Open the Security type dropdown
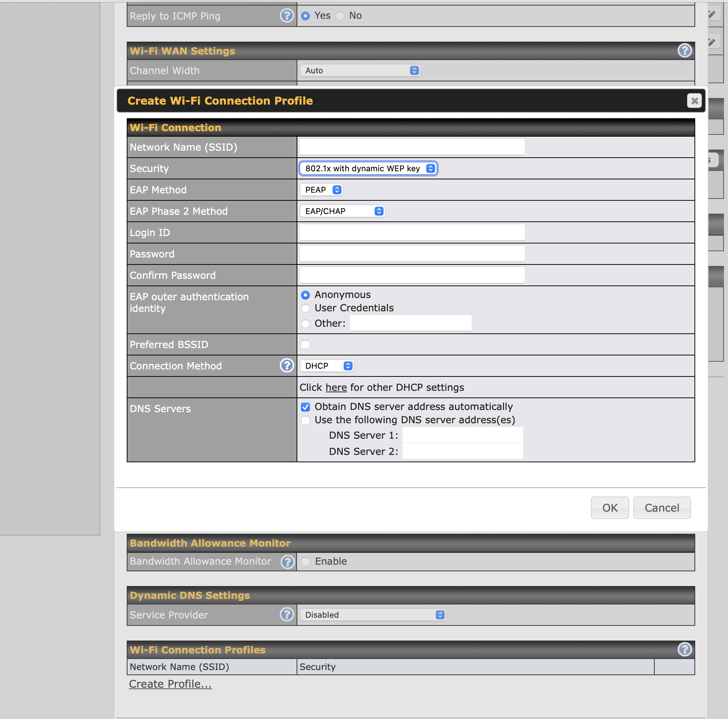 coord(368,168)
